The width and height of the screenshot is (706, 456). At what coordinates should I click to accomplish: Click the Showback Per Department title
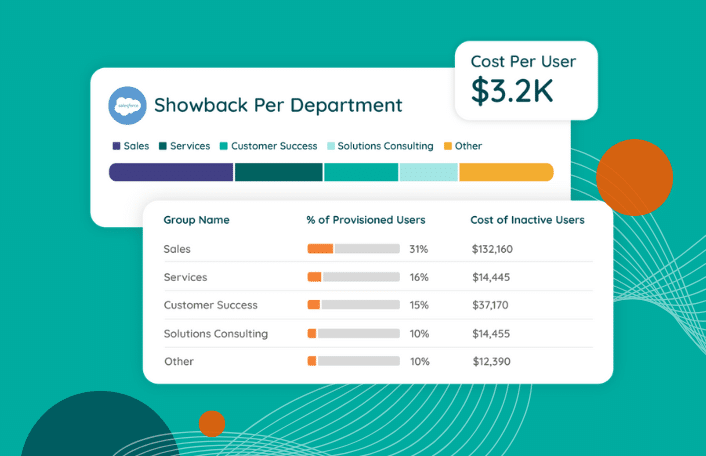tap(278, 105)
